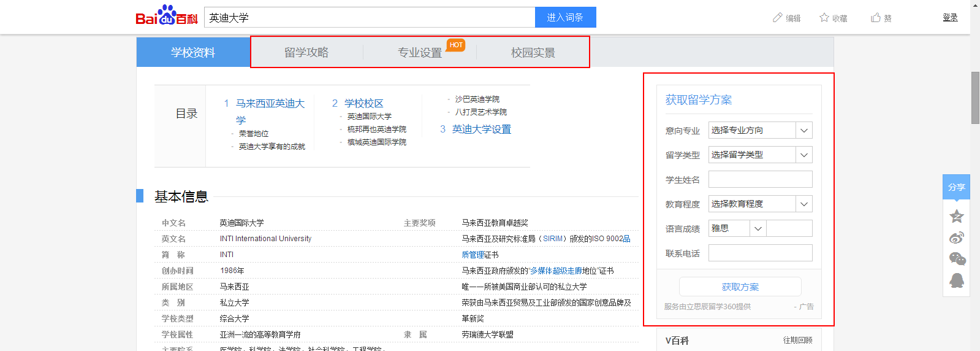
Task: Jump to 梳邦再也英迪学院 subsection
Action: click(377, 129)
